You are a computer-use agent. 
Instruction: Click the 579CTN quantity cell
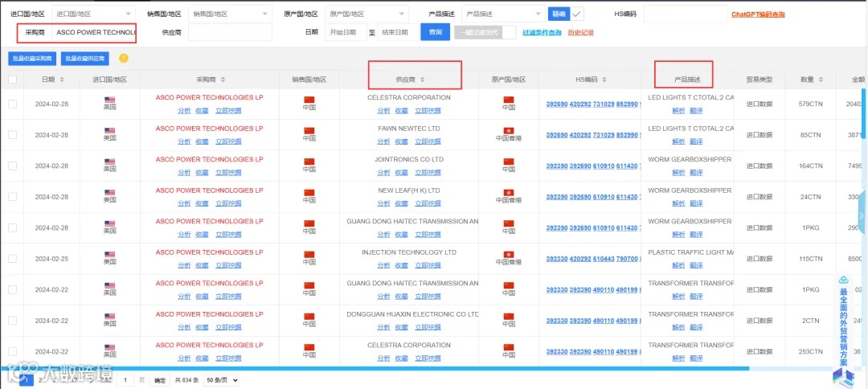tap(811, 104)
